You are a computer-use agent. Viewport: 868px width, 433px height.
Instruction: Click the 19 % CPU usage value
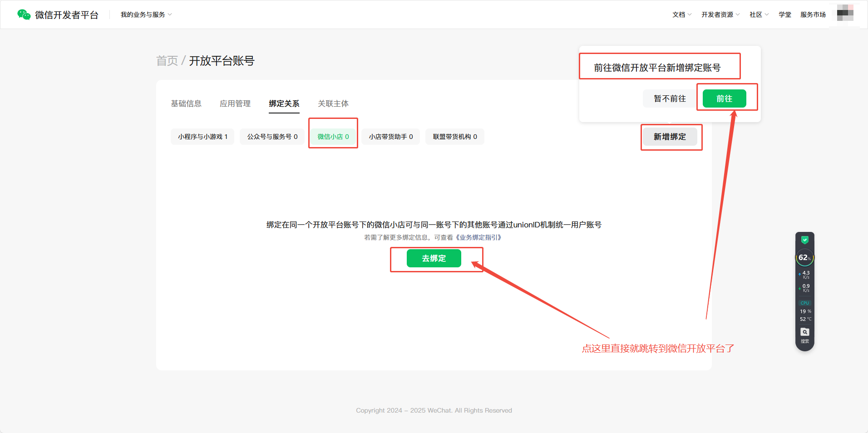805,311
